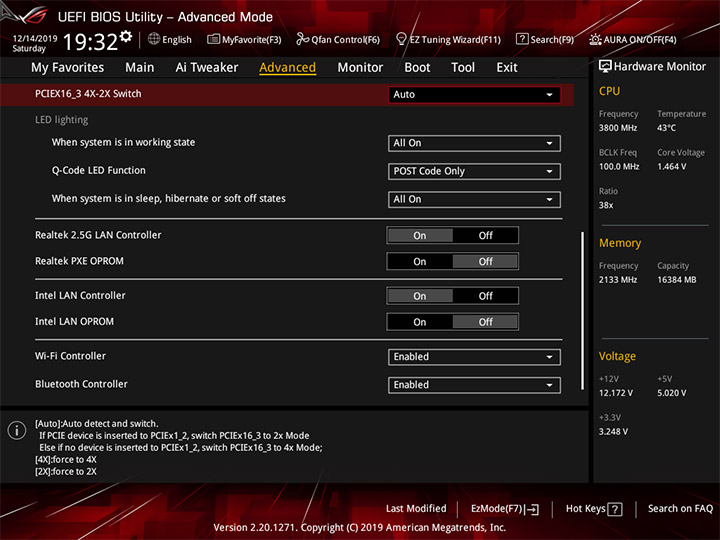
Task: Switch Intel LAN Controller On
Action: [x=420, y=296]
